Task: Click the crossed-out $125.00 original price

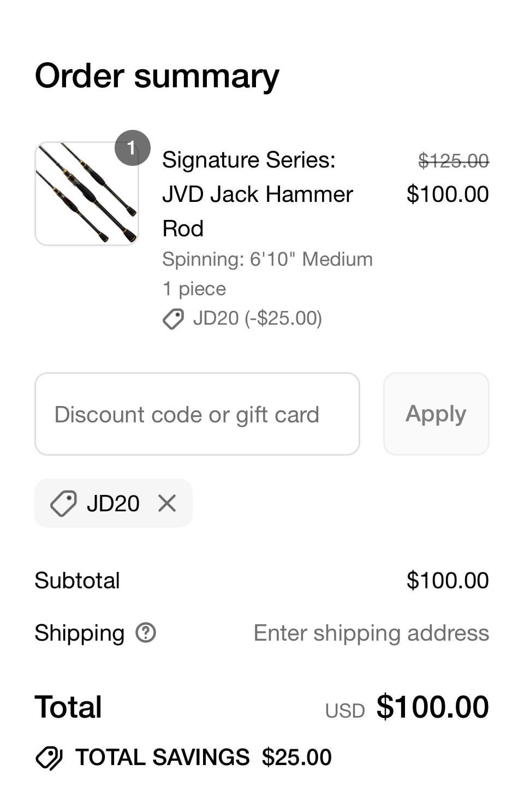Action: click(x=453, y=160)
